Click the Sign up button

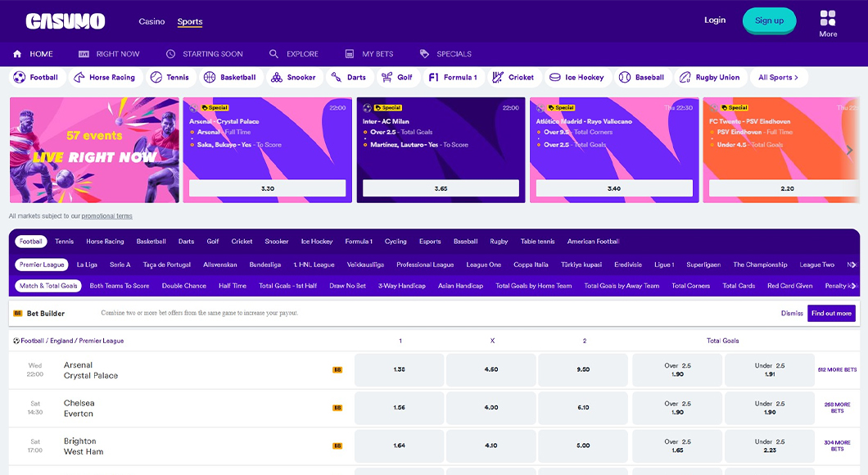point(769,20)
